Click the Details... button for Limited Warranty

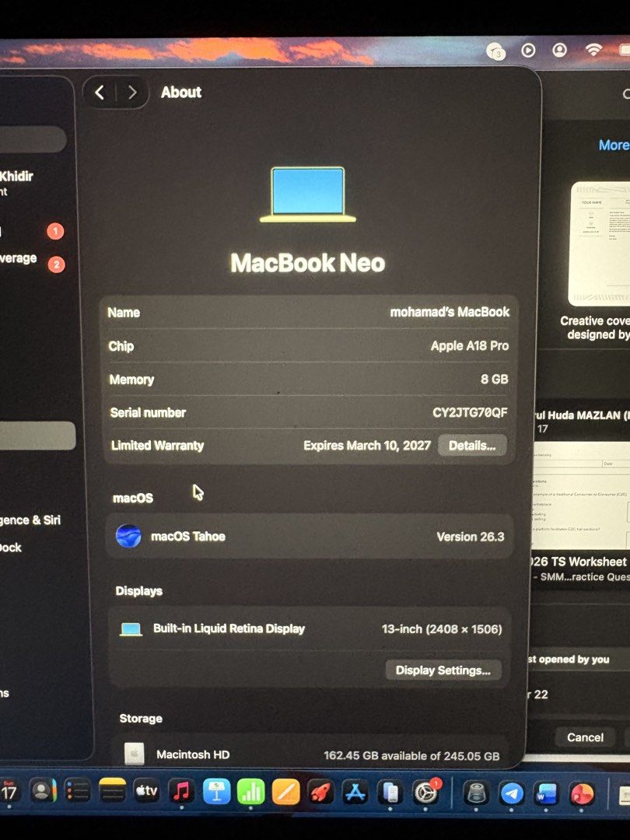472,446
